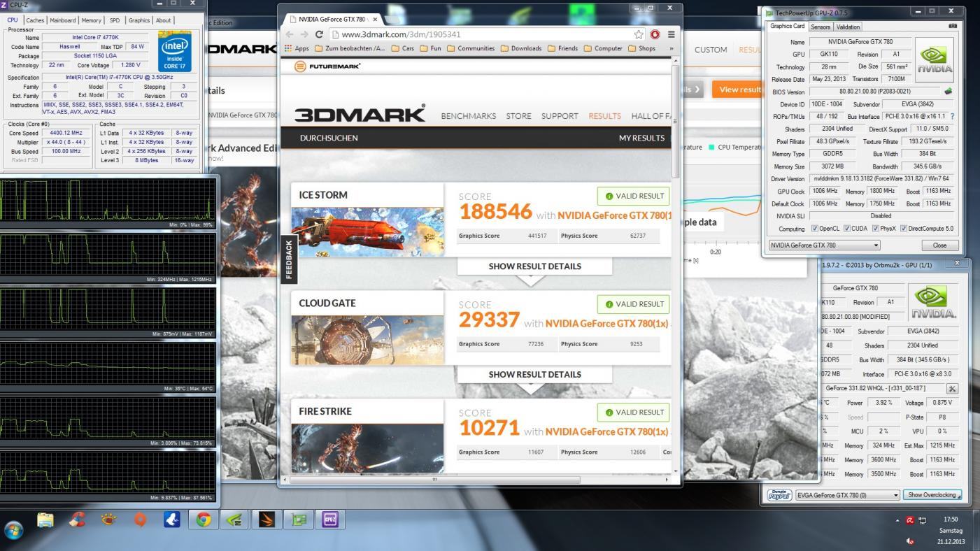Click the muted volume icon in tray
The image size is (980, 551).
coord(910,541)
